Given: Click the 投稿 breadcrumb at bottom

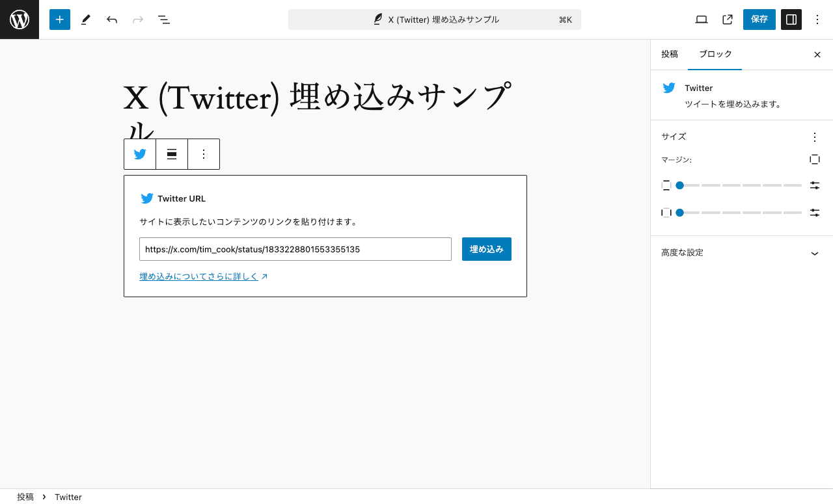Looking at the screenshot, I should coord(25,497).
